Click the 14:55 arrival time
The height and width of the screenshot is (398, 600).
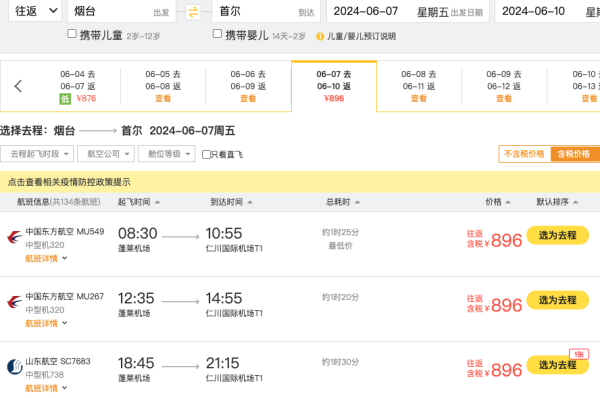[224, 298]
